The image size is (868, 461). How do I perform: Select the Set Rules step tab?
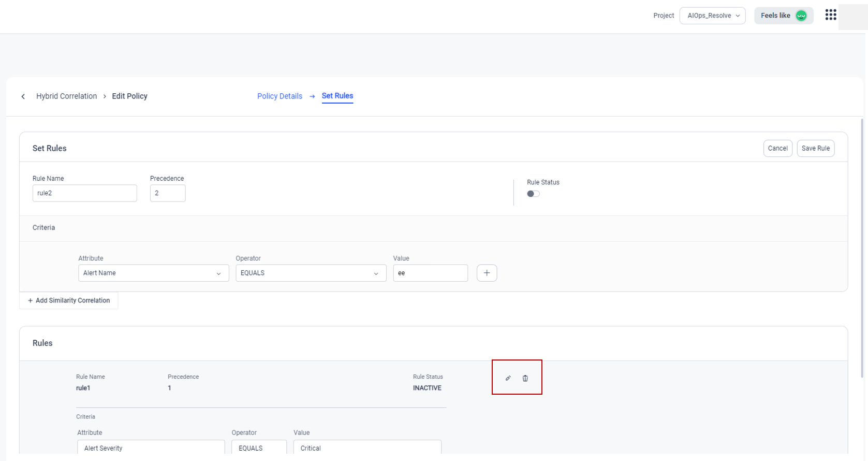(337, 96)
